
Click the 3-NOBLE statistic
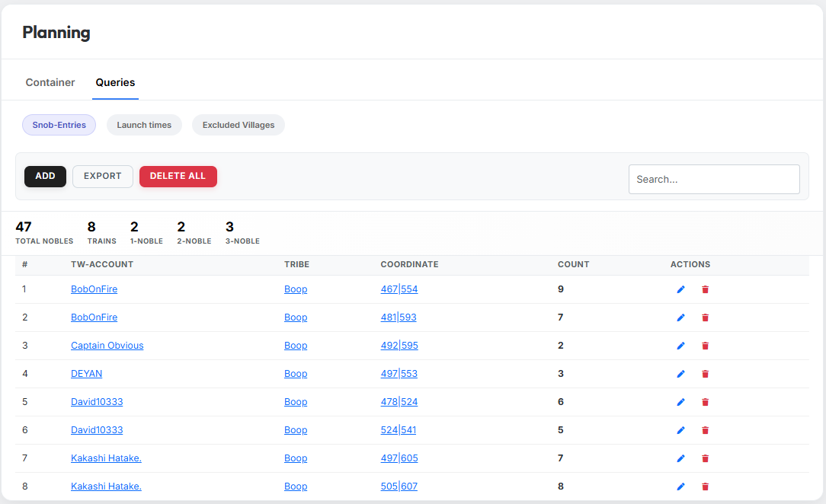coord(242,233)
